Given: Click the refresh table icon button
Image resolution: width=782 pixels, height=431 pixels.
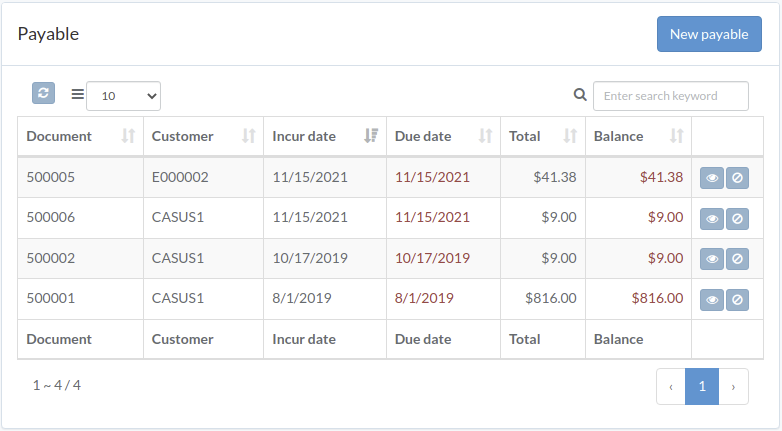Looking at the screenshot, I should pos(43,93).
